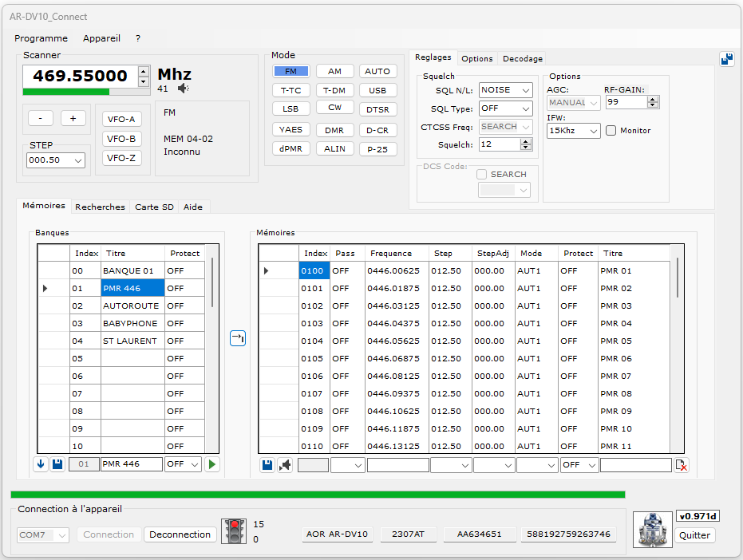The width and height of the screenshot is (743, 560).
Task: Click the VFO-Z button
Action: pyautogui.click(x=121, y=158)
